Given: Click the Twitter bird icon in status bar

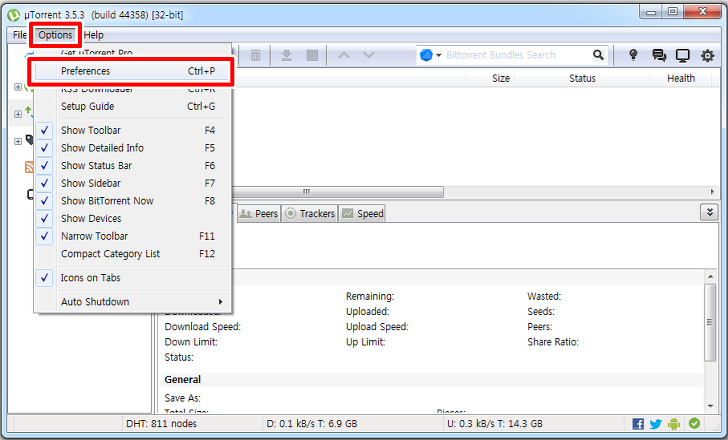Looking at the screenshot, I should 656,424.
